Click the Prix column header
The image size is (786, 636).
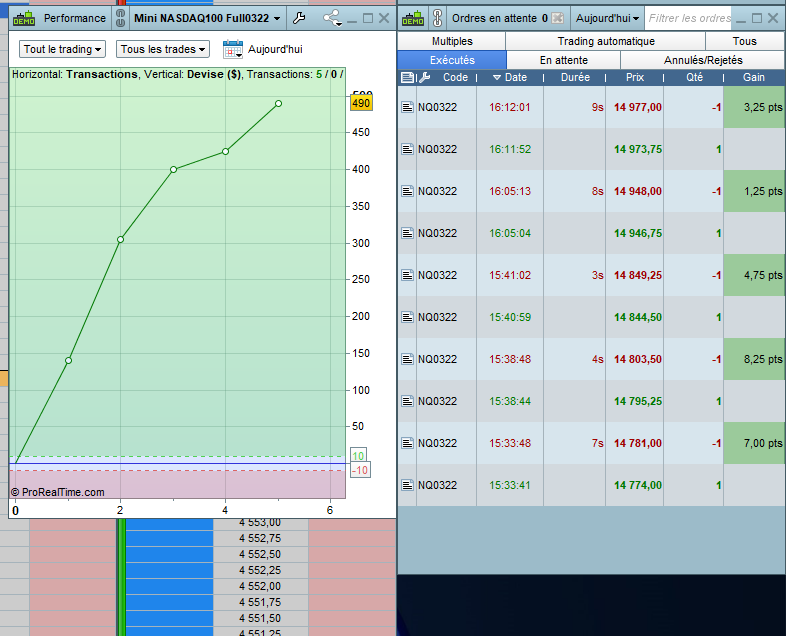click(x=635, y=77)
